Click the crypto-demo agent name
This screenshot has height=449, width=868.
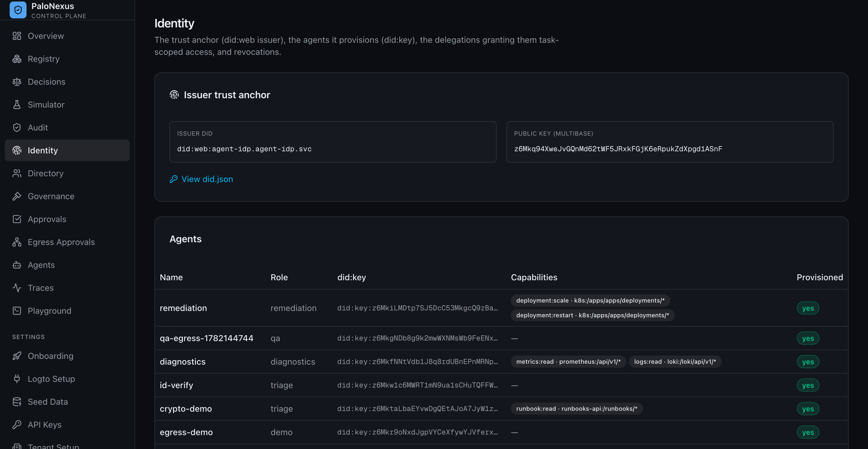pos(186,409)
